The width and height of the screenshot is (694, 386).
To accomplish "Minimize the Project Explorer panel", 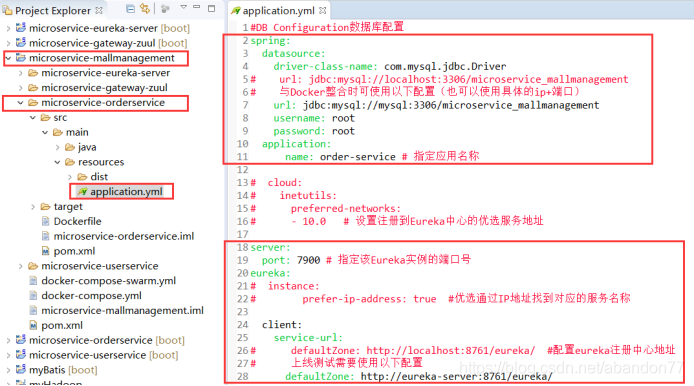I will 197,7.
